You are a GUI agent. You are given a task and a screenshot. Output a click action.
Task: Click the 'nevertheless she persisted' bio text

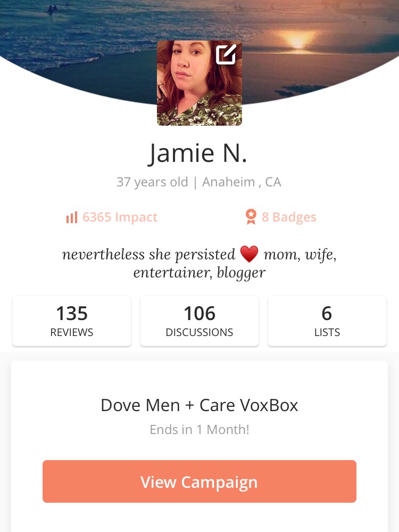tap(148, 255)
